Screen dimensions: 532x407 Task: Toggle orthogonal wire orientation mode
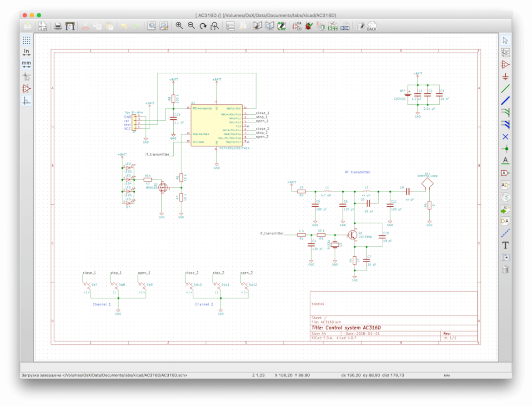[26, 101]
